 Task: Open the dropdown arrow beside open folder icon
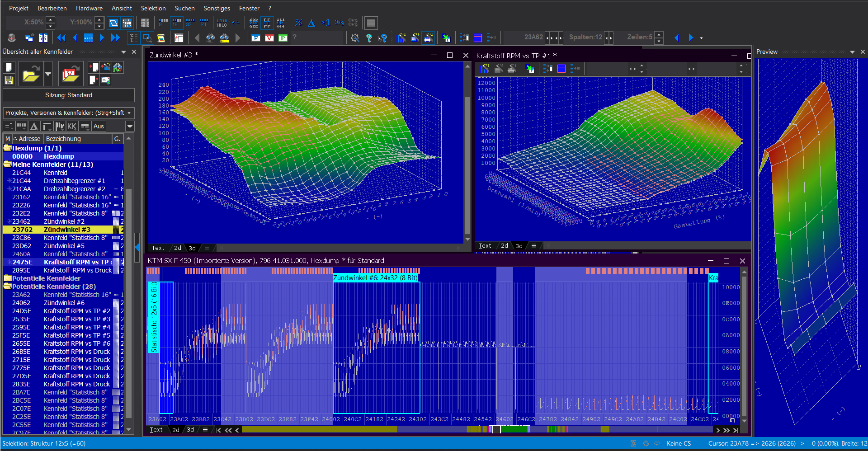tap(48, 74)
